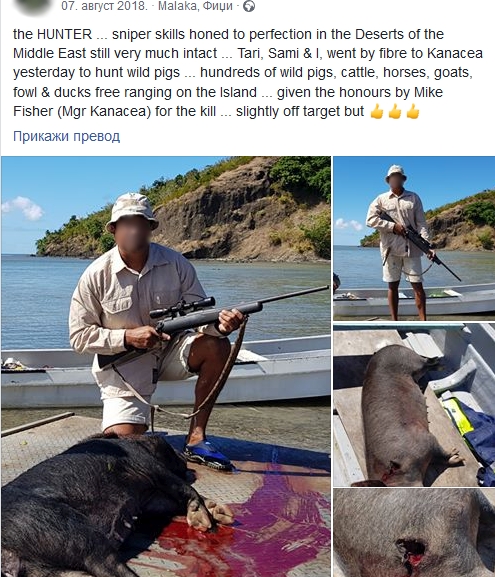Click the bucket hat in the main photo
Image resolution: width=495 pixels, height=577 pixels.
click(132, 212)
